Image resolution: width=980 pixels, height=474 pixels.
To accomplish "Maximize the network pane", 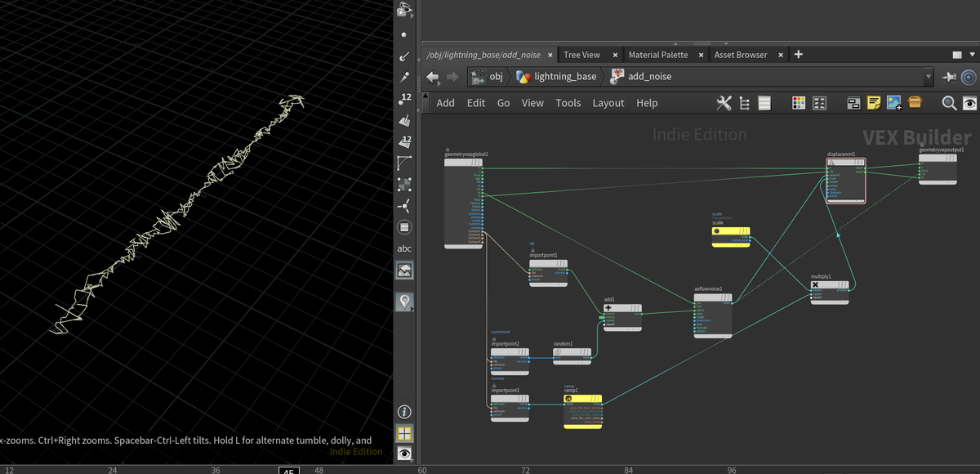I will pyautogui.click(x=957, y=55).
